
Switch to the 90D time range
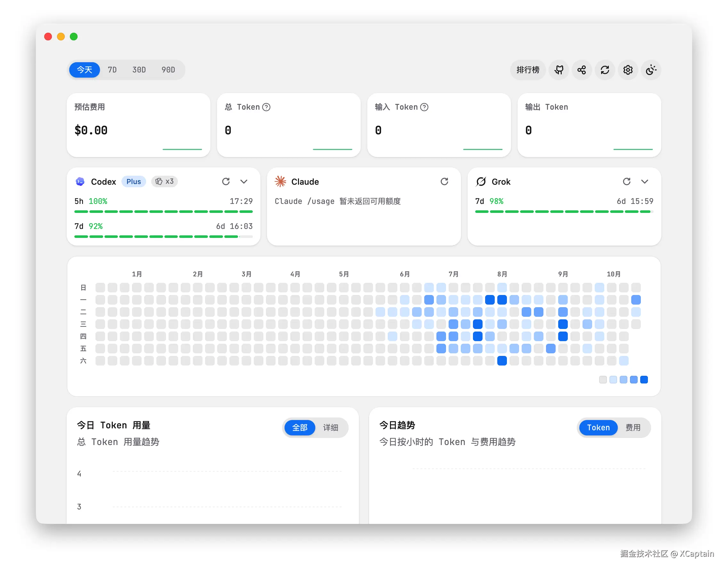click(168, 70)
